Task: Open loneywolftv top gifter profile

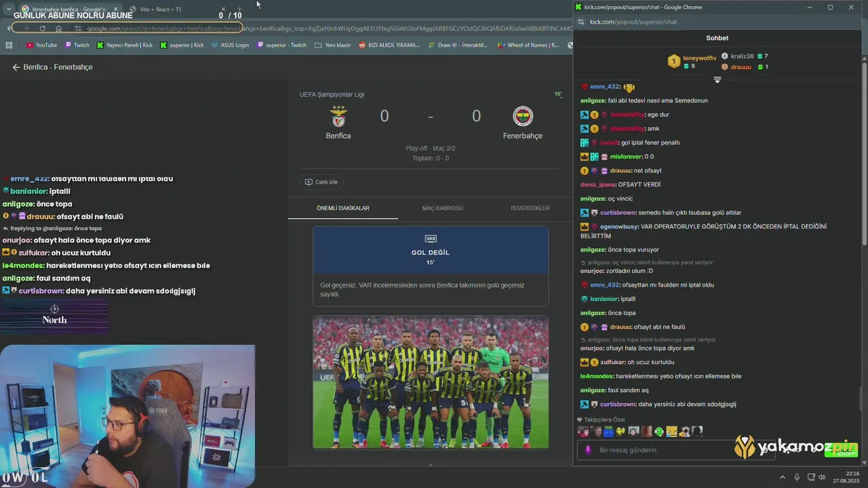Action: pyautogui.click(x=699, y=58)
